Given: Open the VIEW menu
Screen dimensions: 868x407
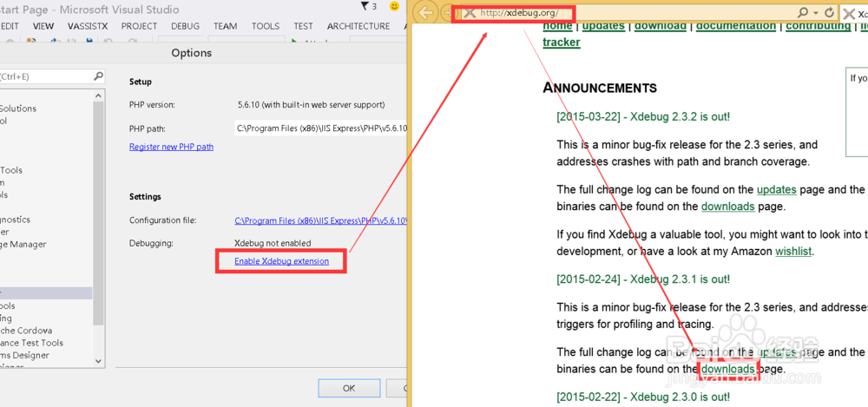Looking at the screenshot, I should click(x=43, y=26).
